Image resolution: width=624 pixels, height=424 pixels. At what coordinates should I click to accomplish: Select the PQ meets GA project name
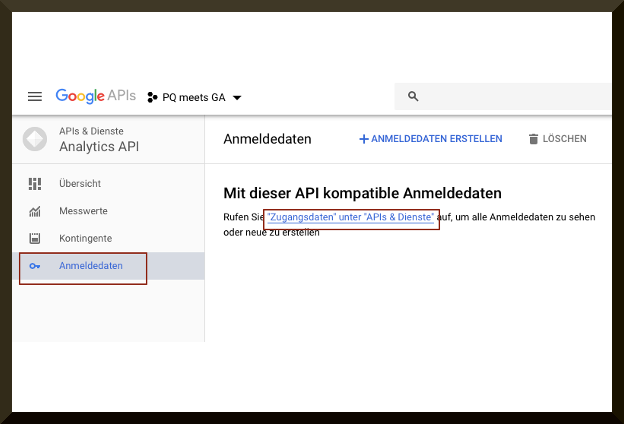point(194,97)
